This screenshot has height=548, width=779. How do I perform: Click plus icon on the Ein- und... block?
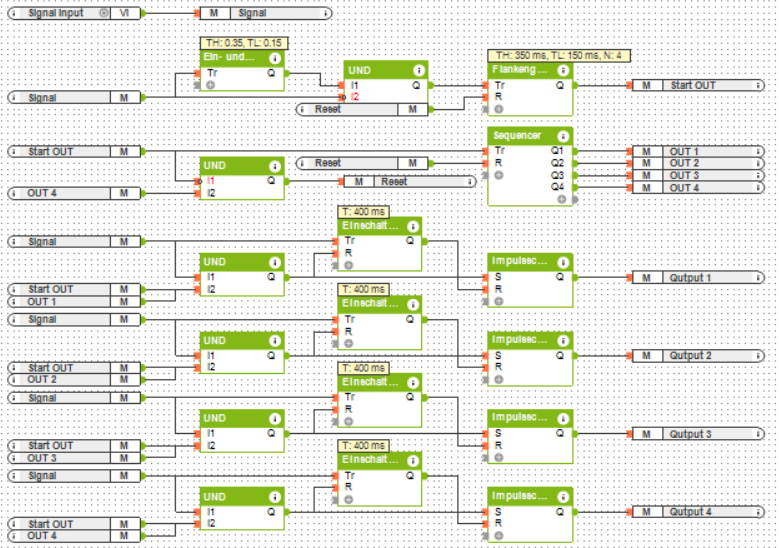[210, 85]
